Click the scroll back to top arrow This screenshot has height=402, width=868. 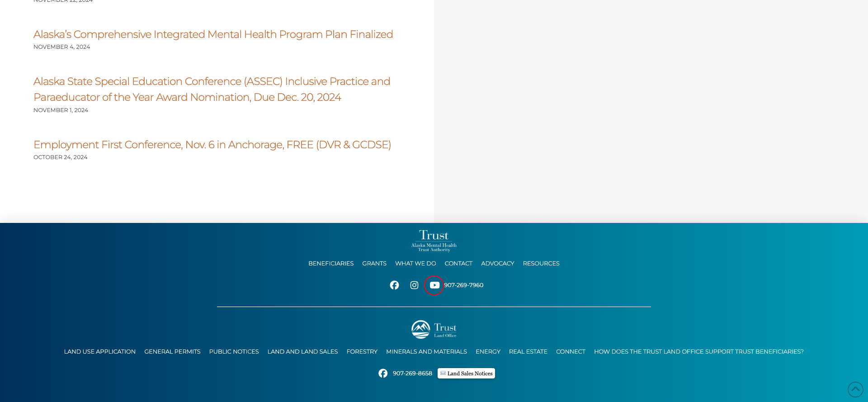click(x=855, y=389)
